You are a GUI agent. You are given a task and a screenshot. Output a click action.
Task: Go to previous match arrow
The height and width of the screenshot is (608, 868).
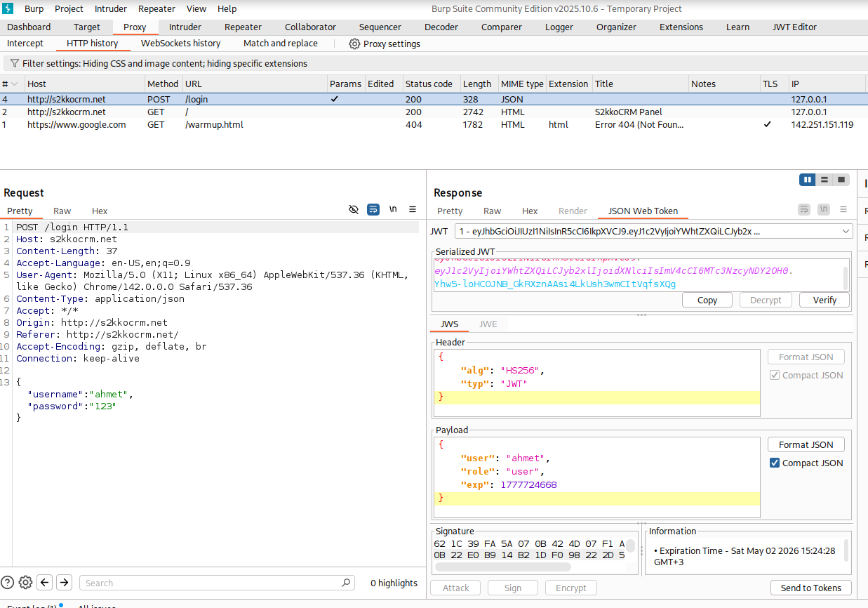(45, 583)
